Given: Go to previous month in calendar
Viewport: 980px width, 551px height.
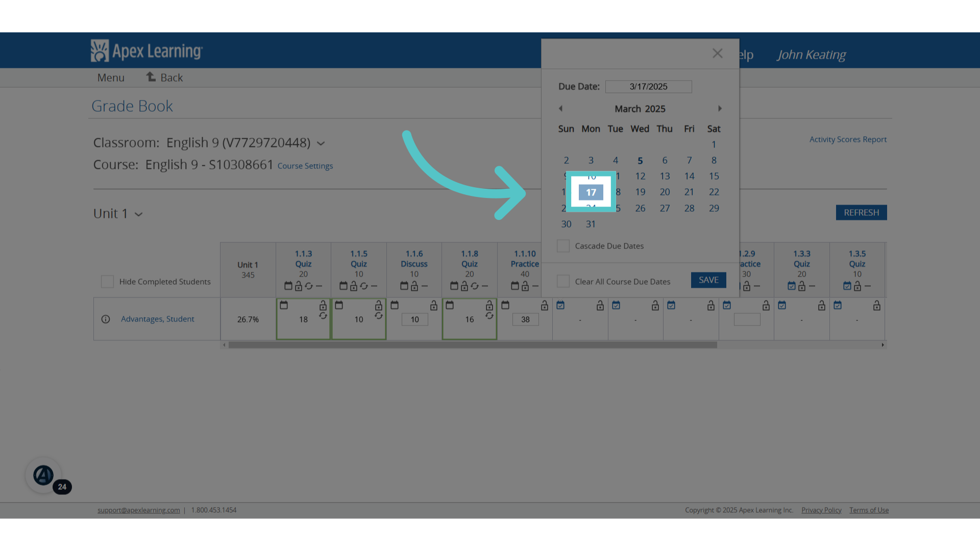Looking at the screenshot, I should pyautogui.click(x=560, y=109).
